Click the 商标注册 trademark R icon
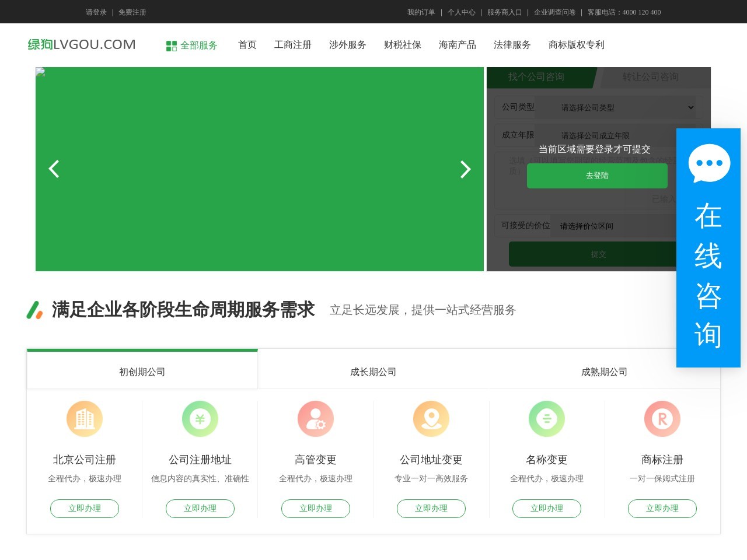747x560 pixels. (x=662, y=418)
